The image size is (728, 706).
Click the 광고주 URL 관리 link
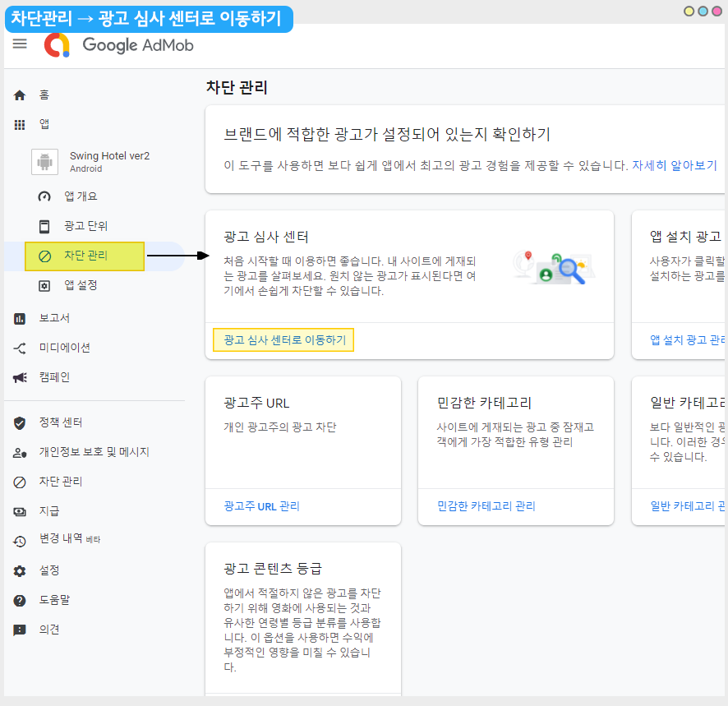[261, 506]
